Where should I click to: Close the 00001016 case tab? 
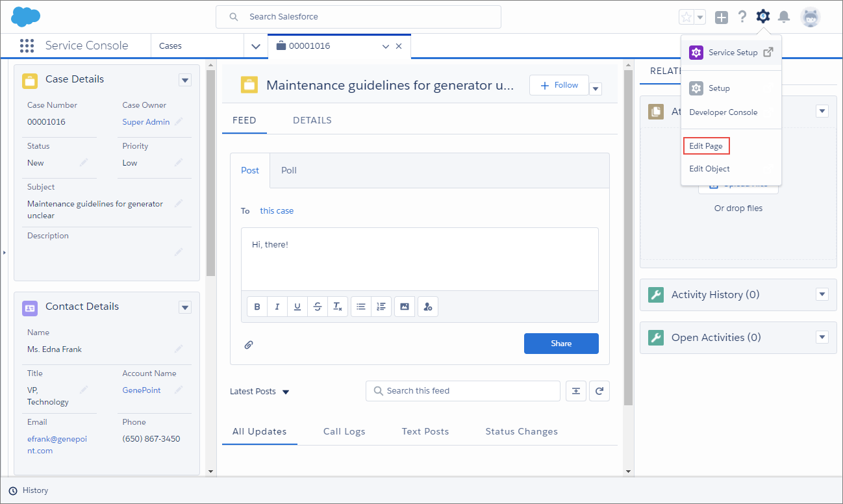[399, 46]
